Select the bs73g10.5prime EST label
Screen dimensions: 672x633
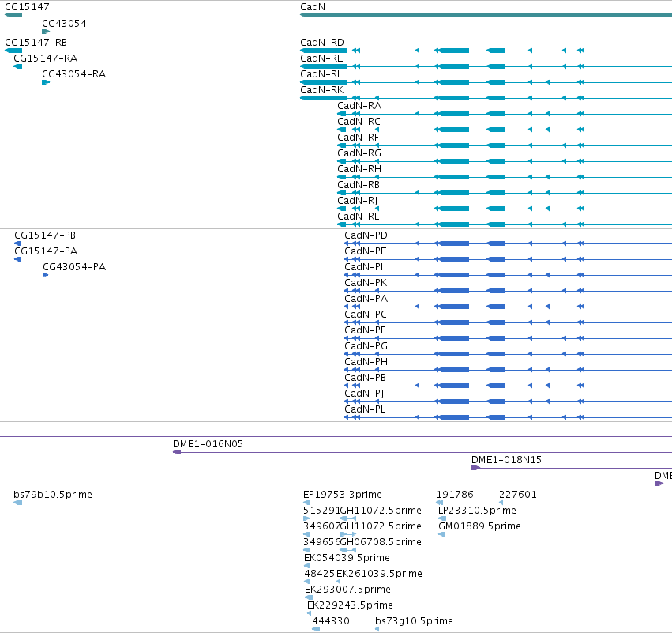[414, 621]
